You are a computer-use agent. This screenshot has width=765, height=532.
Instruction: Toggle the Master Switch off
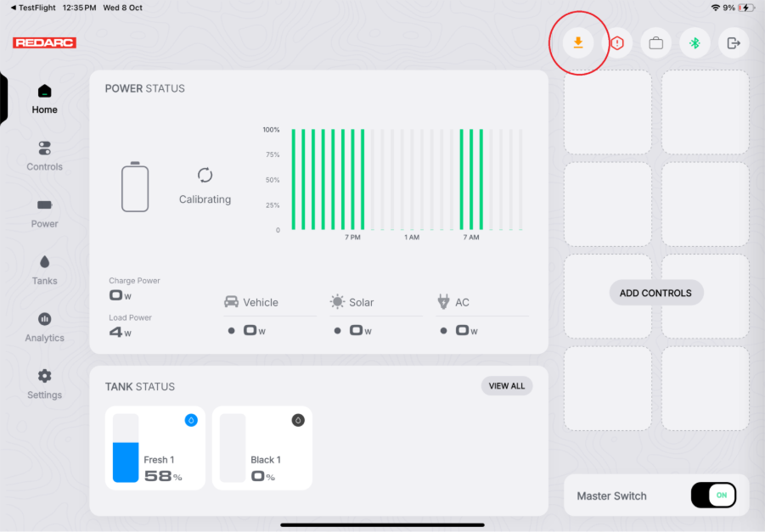(x=713, y=495)
